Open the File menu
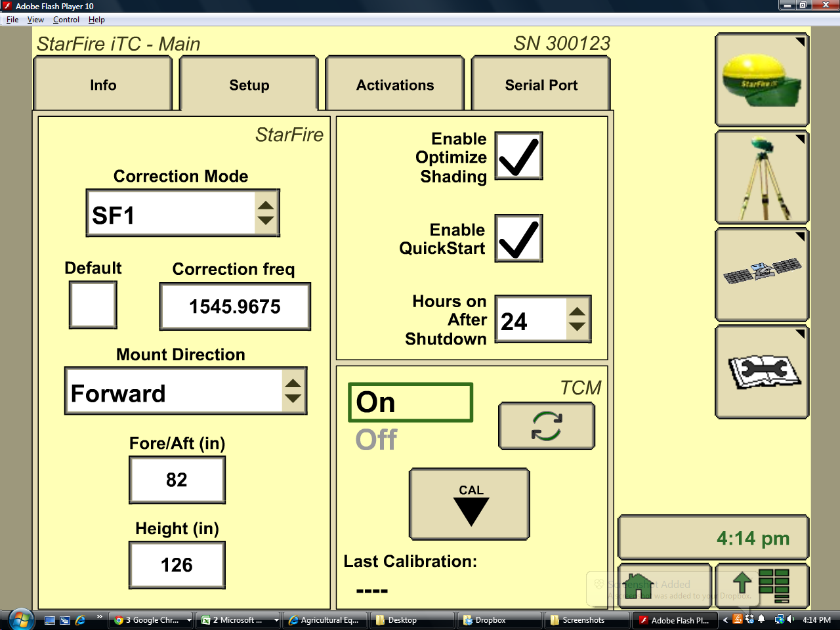 point(12,20)
